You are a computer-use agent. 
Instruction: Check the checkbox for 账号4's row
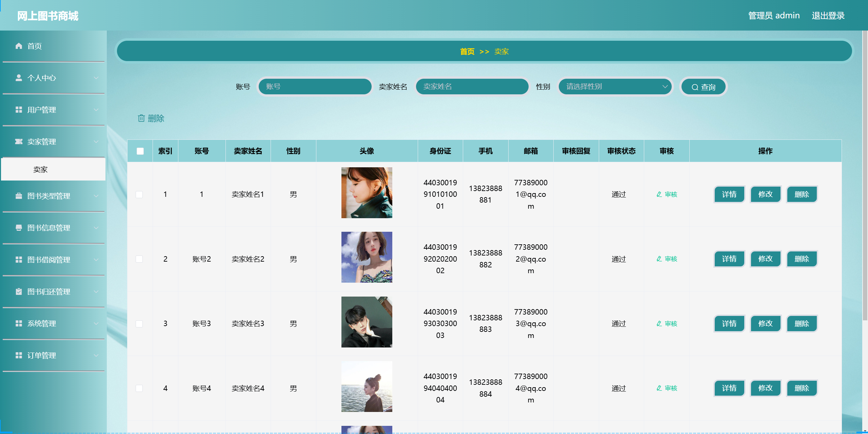pos(139,388)
